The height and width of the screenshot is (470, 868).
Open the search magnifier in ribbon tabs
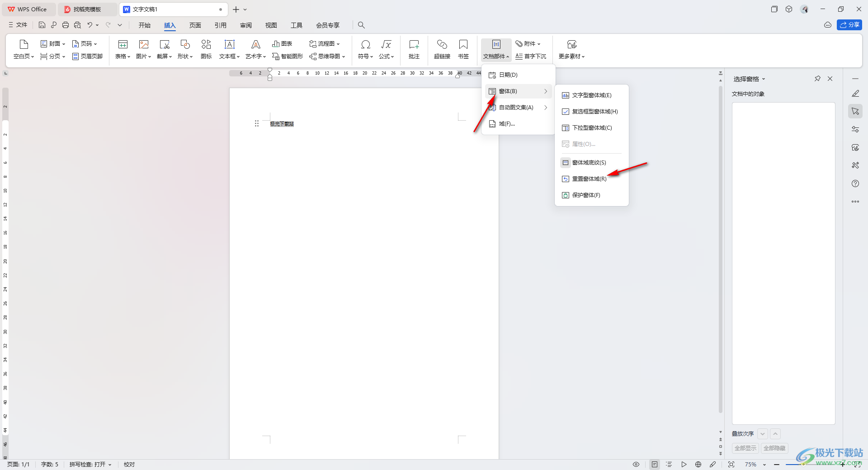pyautogui.click(x=361, y=25)
